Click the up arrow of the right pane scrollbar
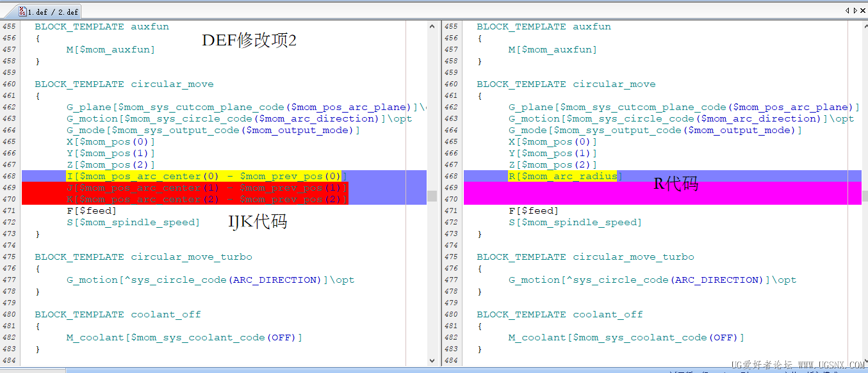Screen dimensions: 868x373 [x=866, y=26]
